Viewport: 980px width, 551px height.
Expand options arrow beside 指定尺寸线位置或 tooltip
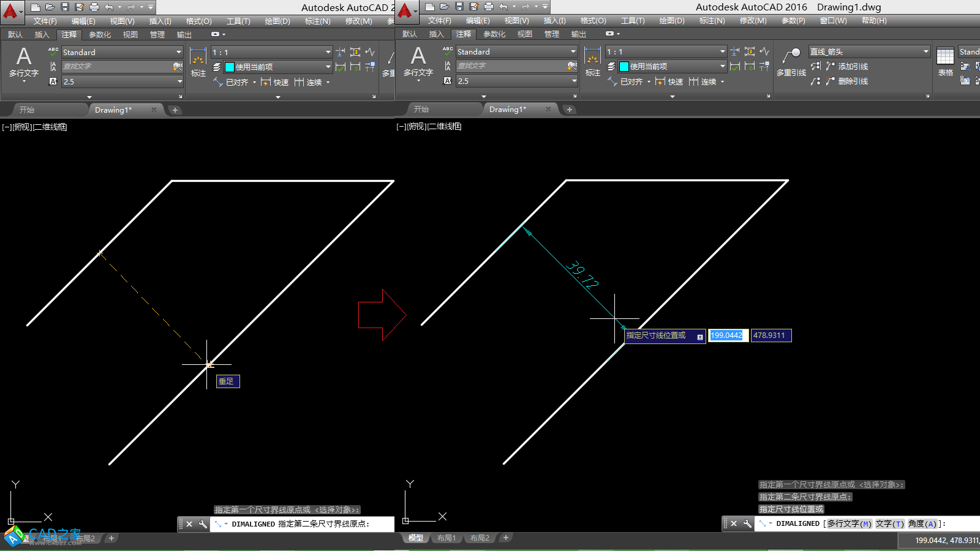pos(699,337)
